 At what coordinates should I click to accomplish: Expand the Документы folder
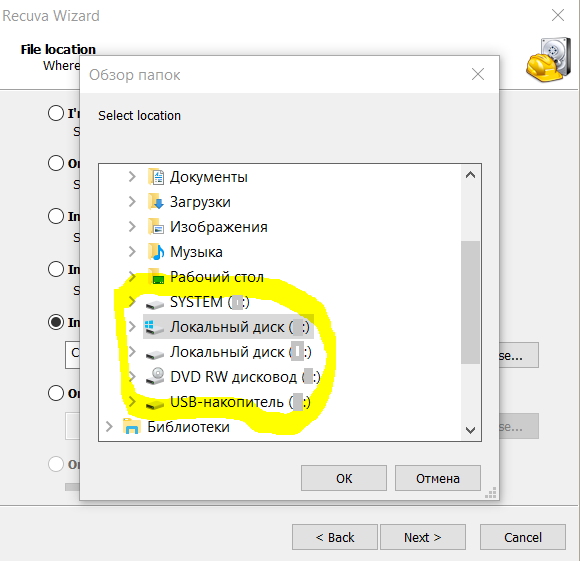[x=132, y=177]
